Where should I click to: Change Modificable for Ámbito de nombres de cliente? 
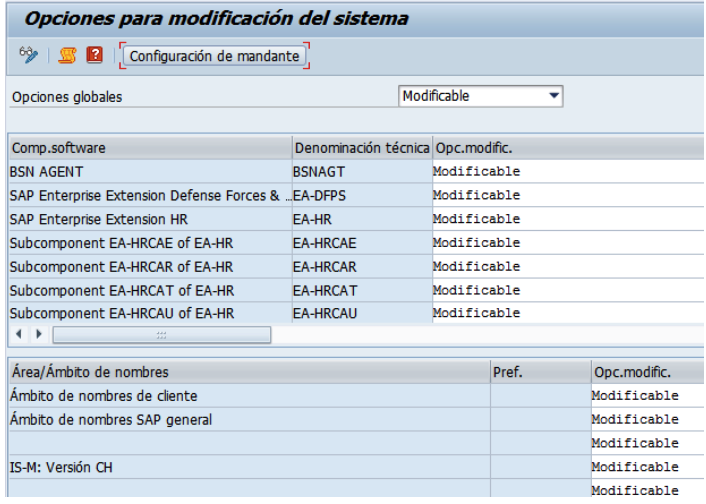point(648,396)
